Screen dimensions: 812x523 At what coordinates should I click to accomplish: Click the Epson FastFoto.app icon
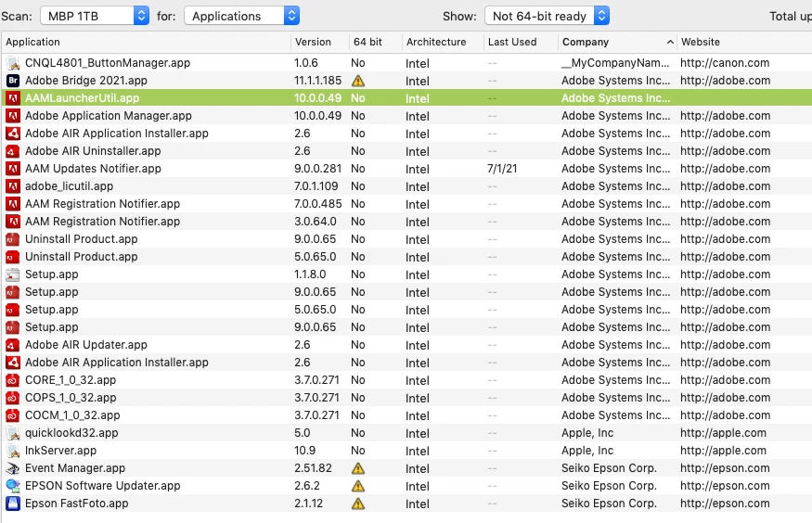(13, 504)
